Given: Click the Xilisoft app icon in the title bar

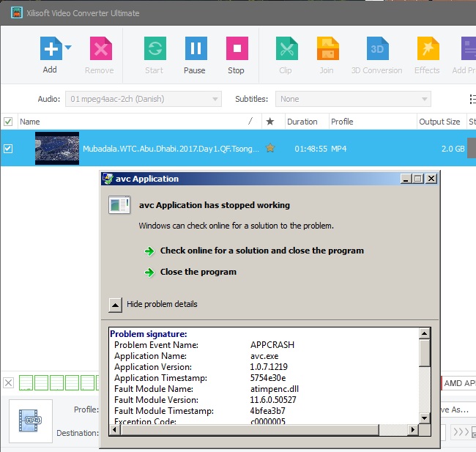Looking at the screenshot, I should 17,12.
